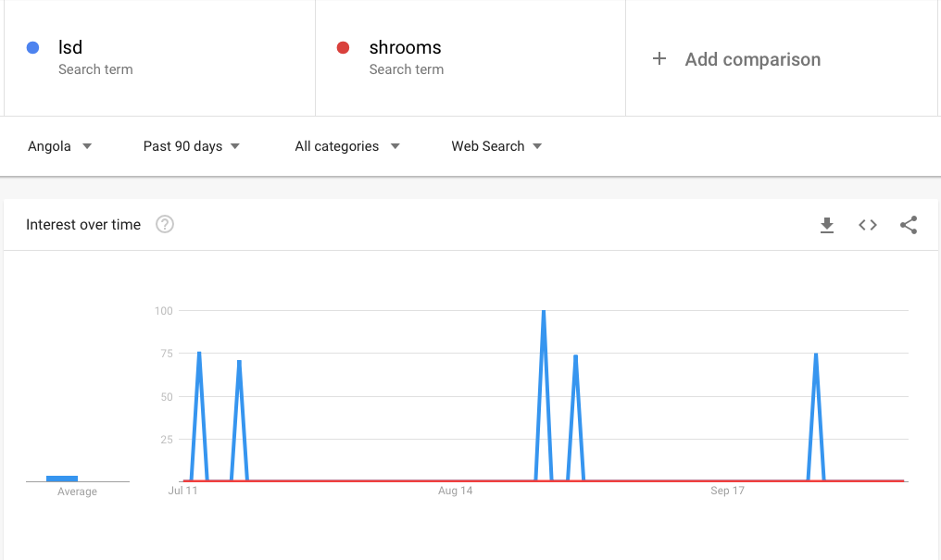This screenshot has height=560, width=941.
Task: Click the Sep 17 axis label
Action: click(x=727, y=491)
